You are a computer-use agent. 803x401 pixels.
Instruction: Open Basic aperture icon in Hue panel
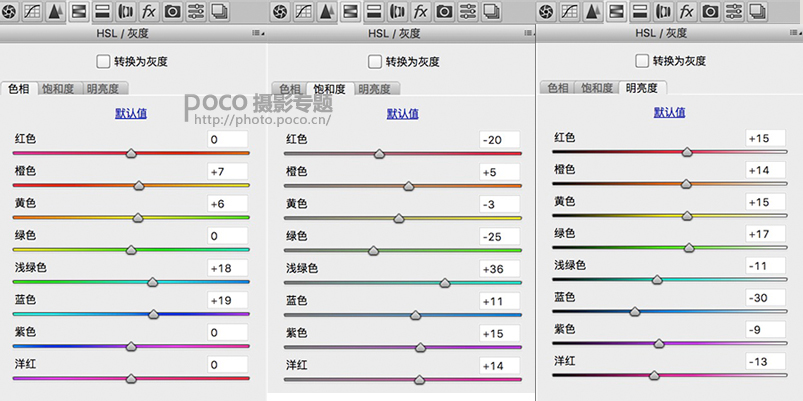point(10,11)
